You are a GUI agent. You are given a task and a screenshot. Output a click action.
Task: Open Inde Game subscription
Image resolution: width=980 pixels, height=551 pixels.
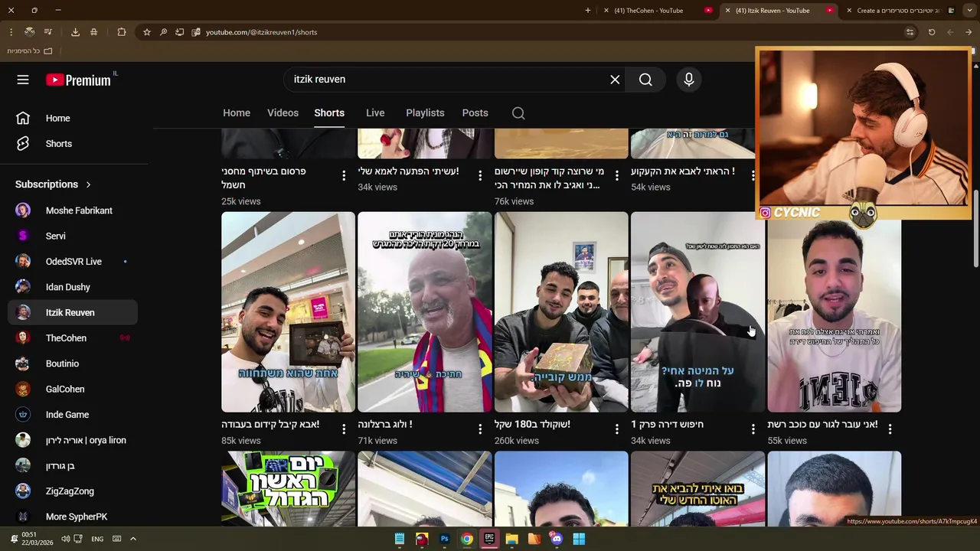(73, 415)
